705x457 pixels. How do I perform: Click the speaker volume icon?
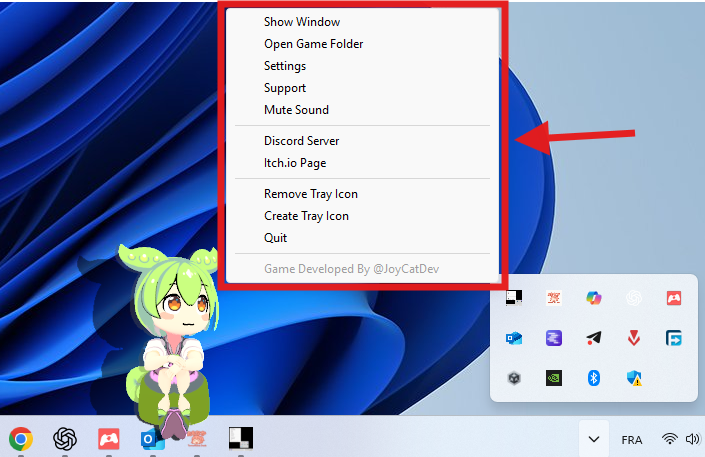coord(692,439)
